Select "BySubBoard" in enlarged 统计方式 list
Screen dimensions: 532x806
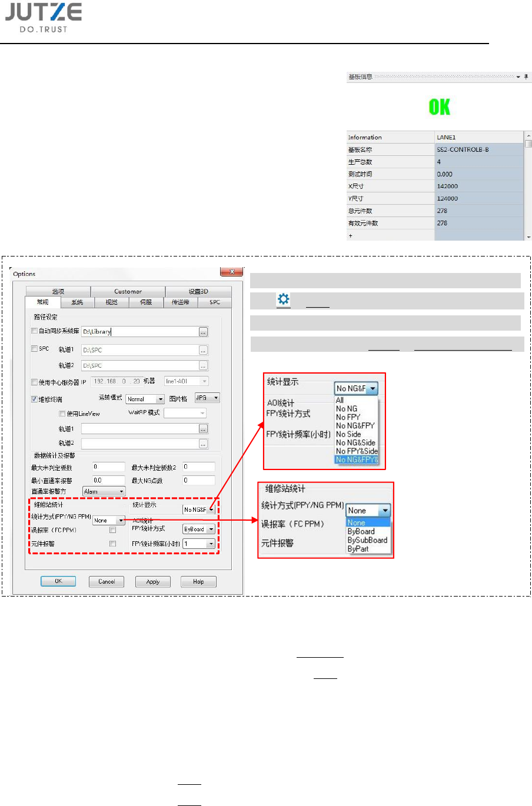point(368,540)
